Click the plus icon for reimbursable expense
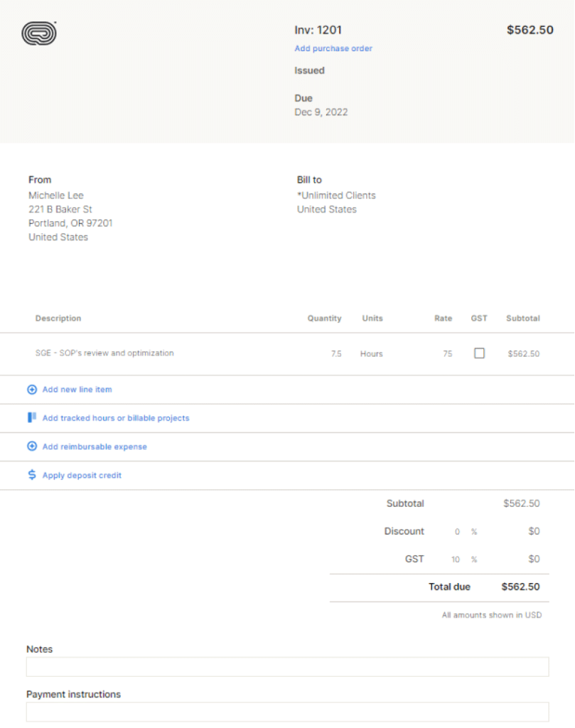This screenshot has height=728, width=575. pyautogui.click(x=31, y=446)
